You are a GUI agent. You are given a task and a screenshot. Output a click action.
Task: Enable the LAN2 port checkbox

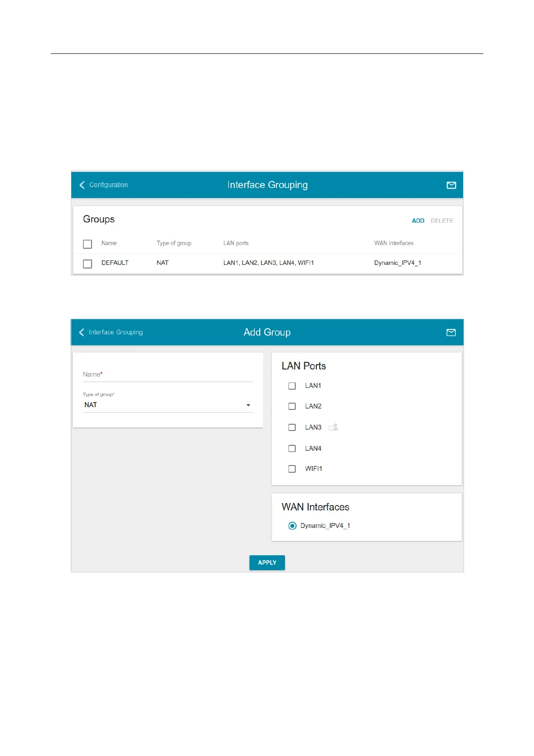(x=292, y=406)
